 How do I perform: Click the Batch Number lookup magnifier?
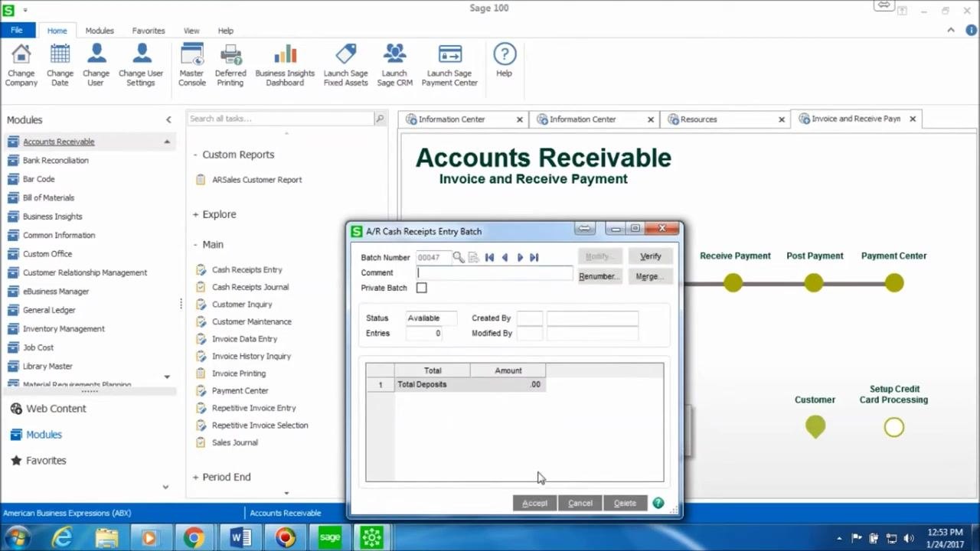458,257
